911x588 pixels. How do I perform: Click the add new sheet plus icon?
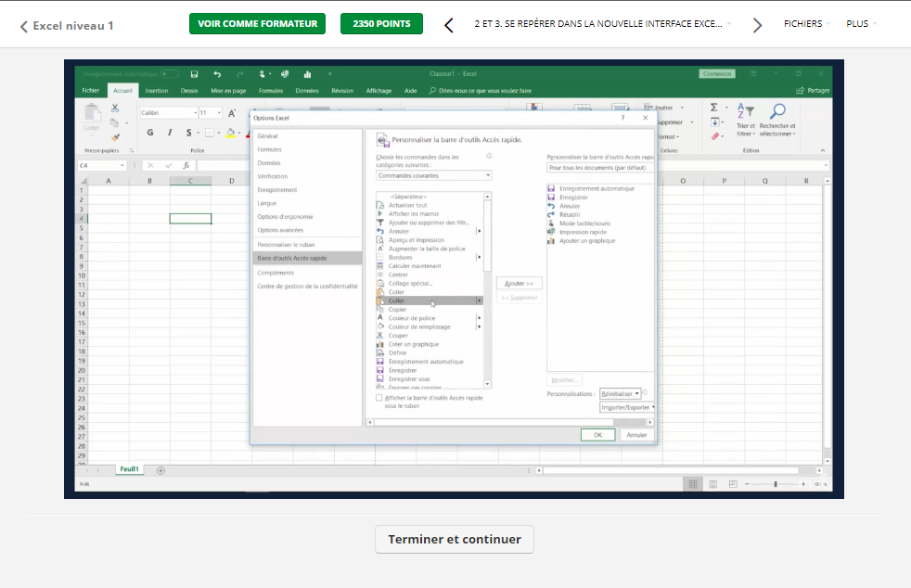click(160, 470)
